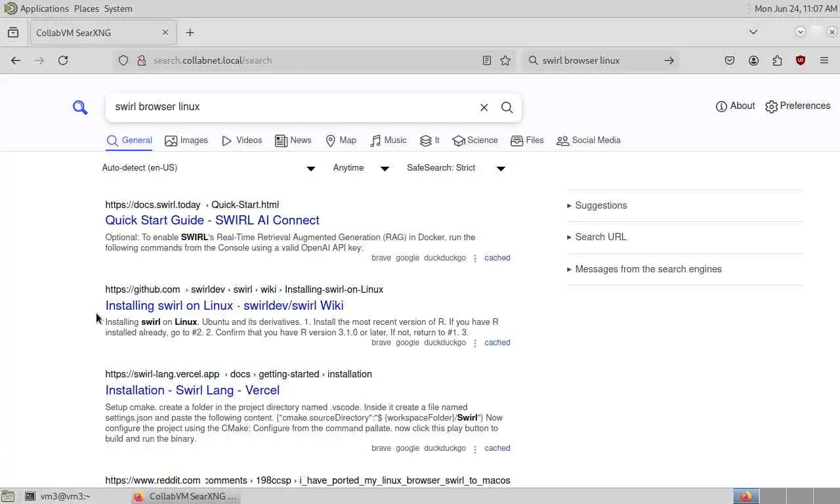Open Preferences
The image size is (840, 504).
coord(797,106)
